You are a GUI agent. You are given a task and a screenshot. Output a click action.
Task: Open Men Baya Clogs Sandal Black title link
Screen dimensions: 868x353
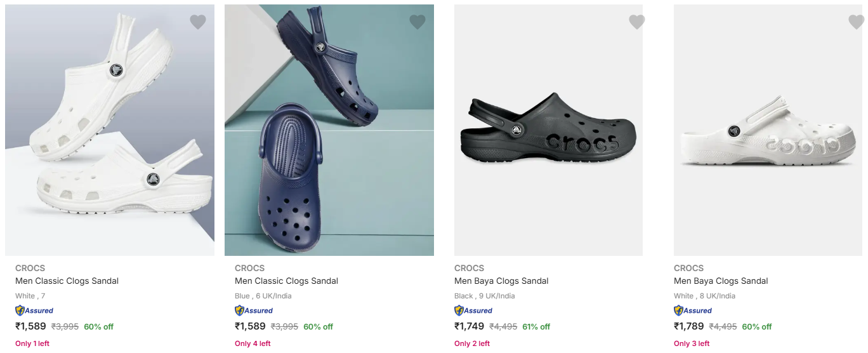(x=501, y=281)
